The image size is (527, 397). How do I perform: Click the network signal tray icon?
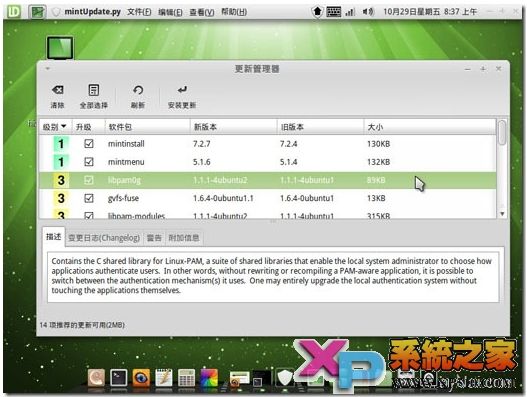(x=350, y=12)
